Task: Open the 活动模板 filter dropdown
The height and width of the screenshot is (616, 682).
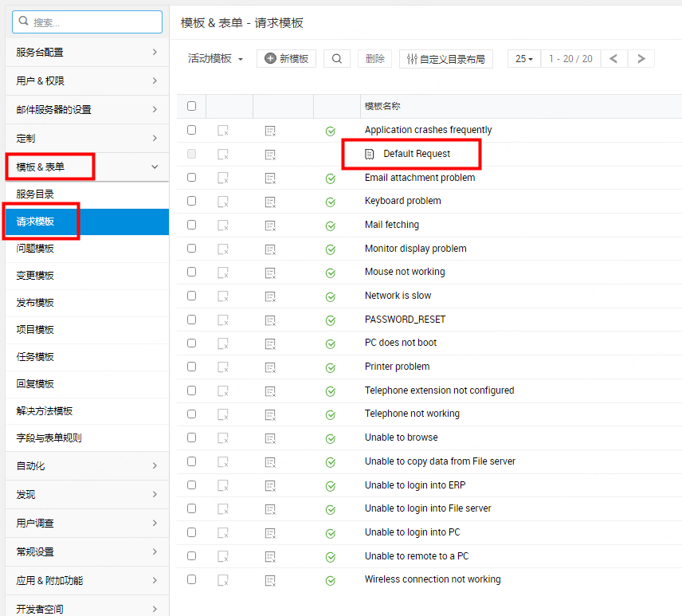Action: tap(215, 59)
